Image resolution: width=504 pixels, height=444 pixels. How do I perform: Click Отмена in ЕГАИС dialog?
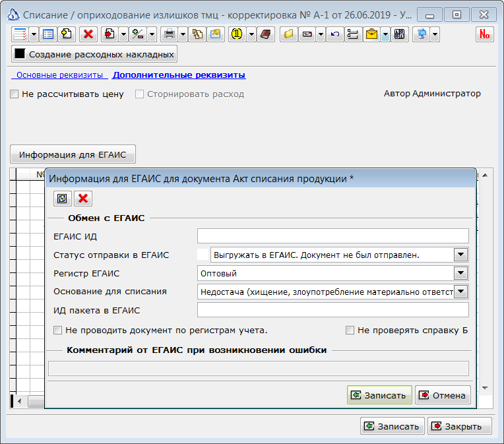coord(443,395)
